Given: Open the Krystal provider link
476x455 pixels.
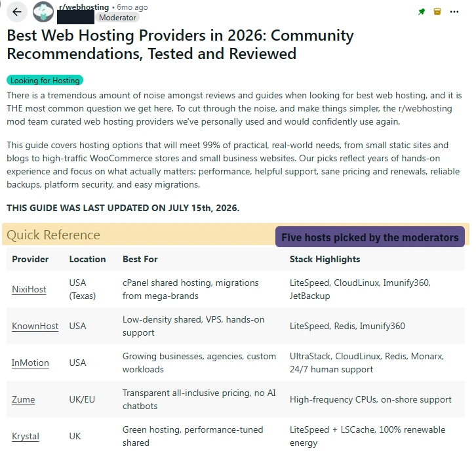Looking at the screenshot, I should (x=26, y=436).
